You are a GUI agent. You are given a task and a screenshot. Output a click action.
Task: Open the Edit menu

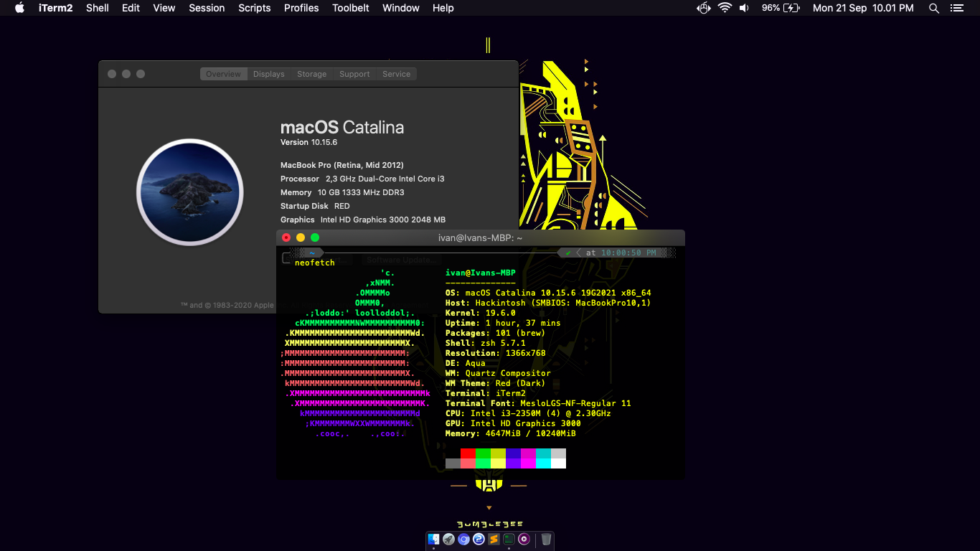point(131,8)
